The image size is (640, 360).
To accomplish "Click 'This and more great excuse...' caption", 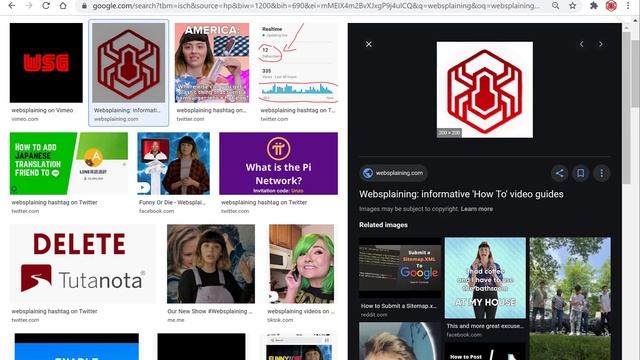I will pyautogui.click(x=485, y=326).
